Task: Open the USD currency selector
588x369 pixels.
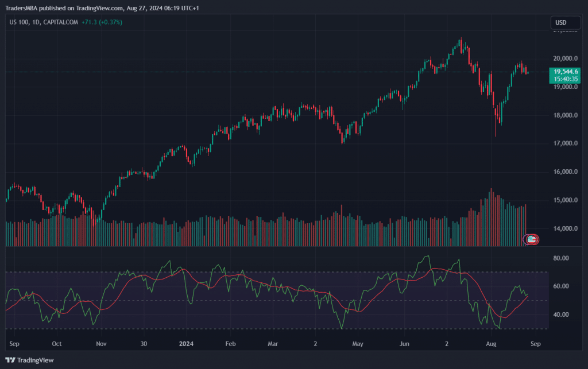Action: 560,22
